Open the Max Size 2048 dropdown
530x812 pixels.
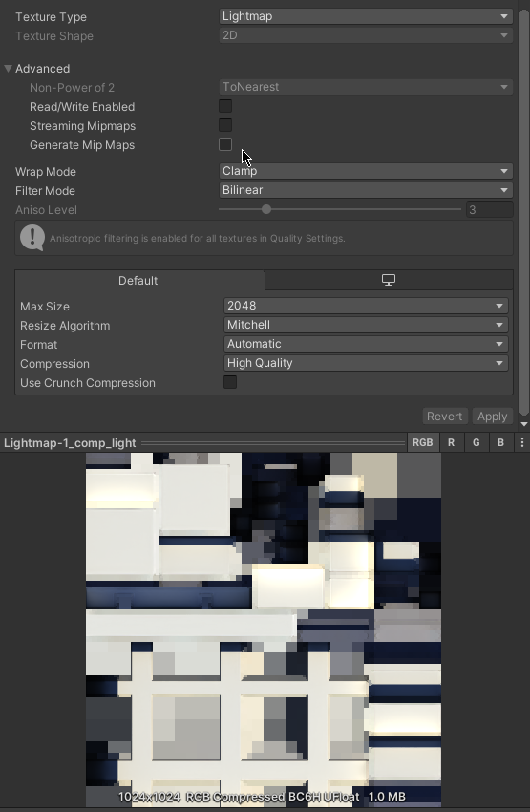point(366,306)
